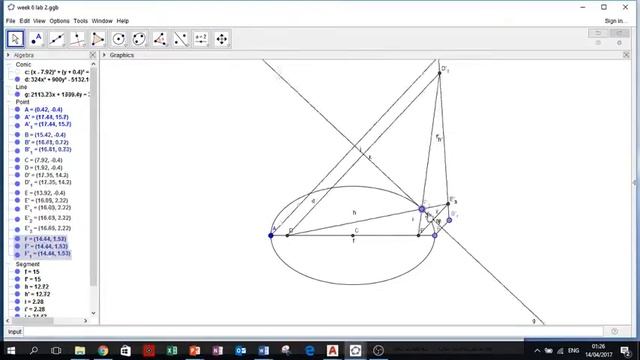The width and height of the screenshot is (640, 360).
Task: Expand the Algebra panel style bar arrow
Action: [8, 55]
